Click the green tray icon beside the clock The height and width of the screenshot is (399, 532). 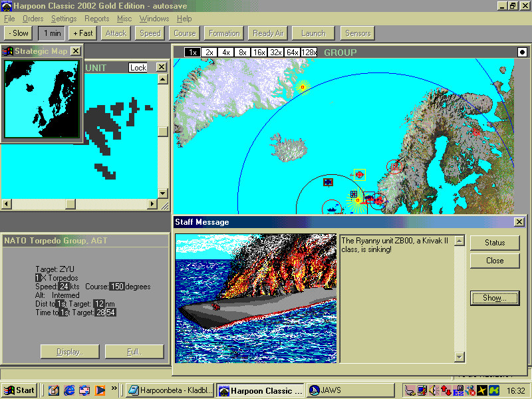pyautogui.click(x=494, y=390)
